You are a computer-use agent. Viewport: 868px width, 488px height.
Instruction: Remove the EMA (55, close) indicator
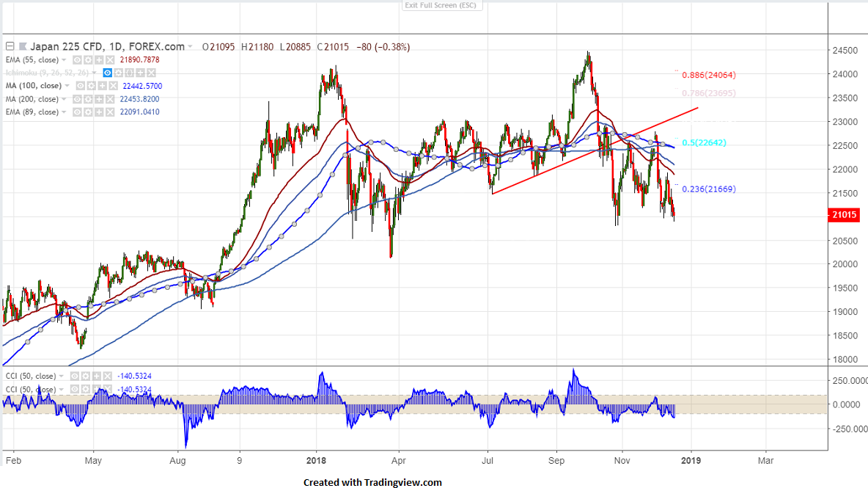[110, 60]
